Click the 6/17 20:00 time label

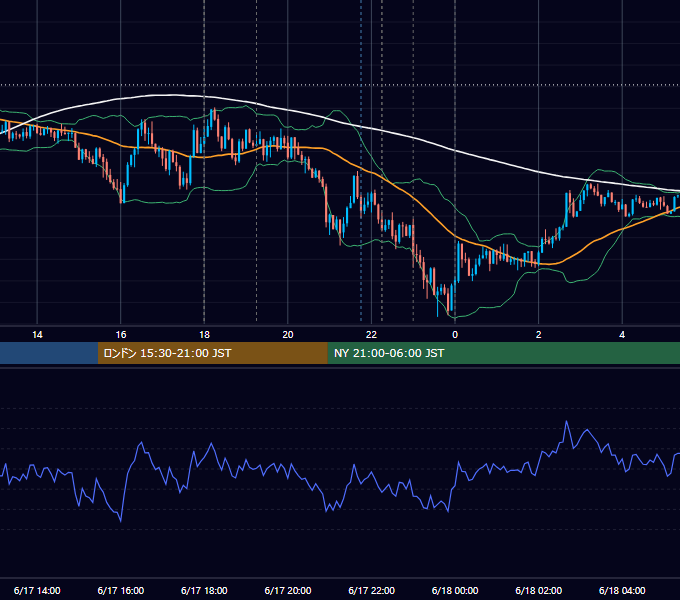point(288,590)
